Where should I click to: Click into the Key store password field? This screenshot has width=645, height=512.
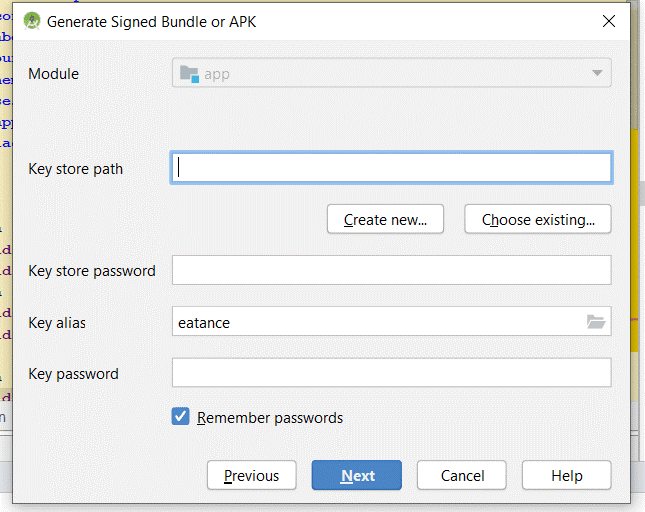click(x=391, y=270)
